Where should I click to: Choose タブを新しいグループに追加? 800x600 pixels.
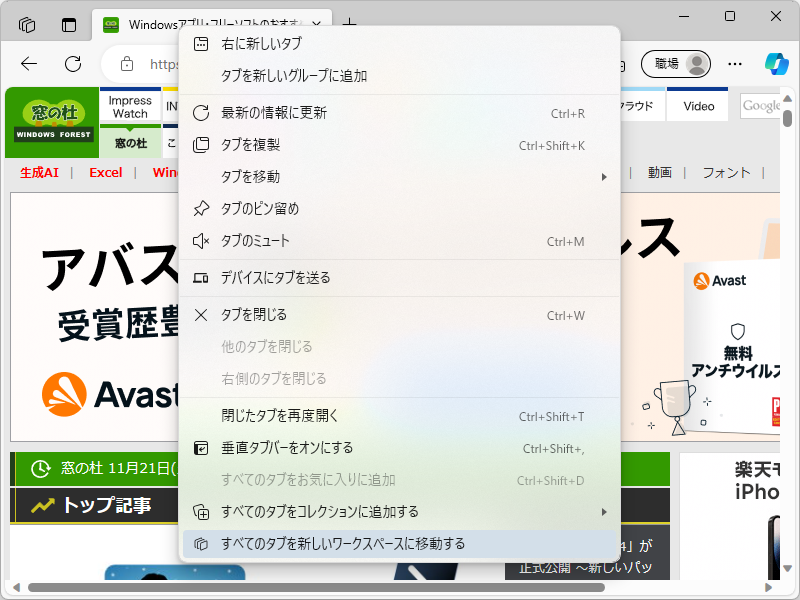(399, 76)
